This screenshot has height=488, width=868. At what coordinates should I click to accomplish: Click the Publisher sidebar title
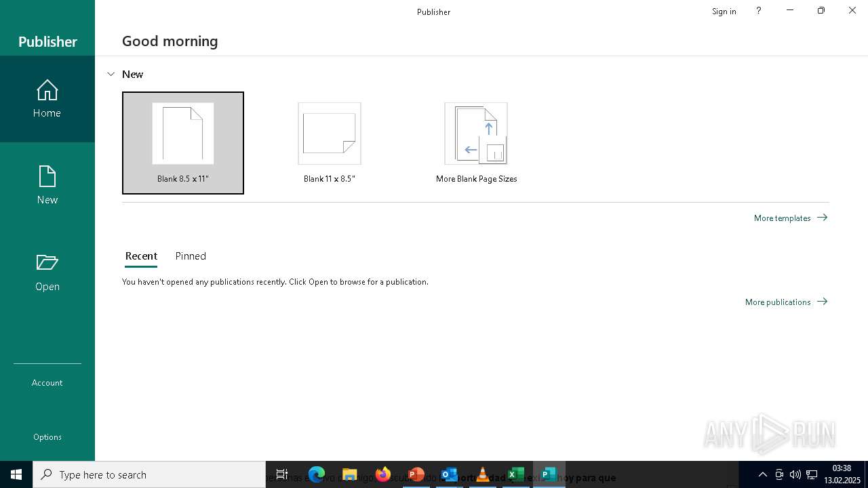point(47,41)
